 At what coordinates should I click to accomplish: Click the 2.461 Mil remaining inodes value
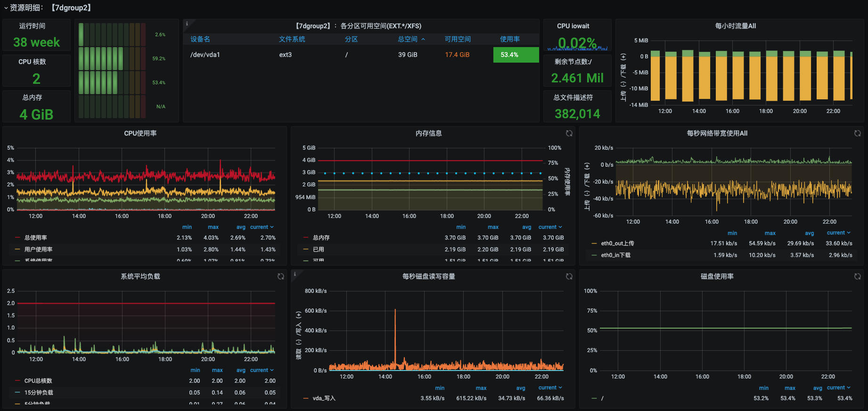coord(577,78)
